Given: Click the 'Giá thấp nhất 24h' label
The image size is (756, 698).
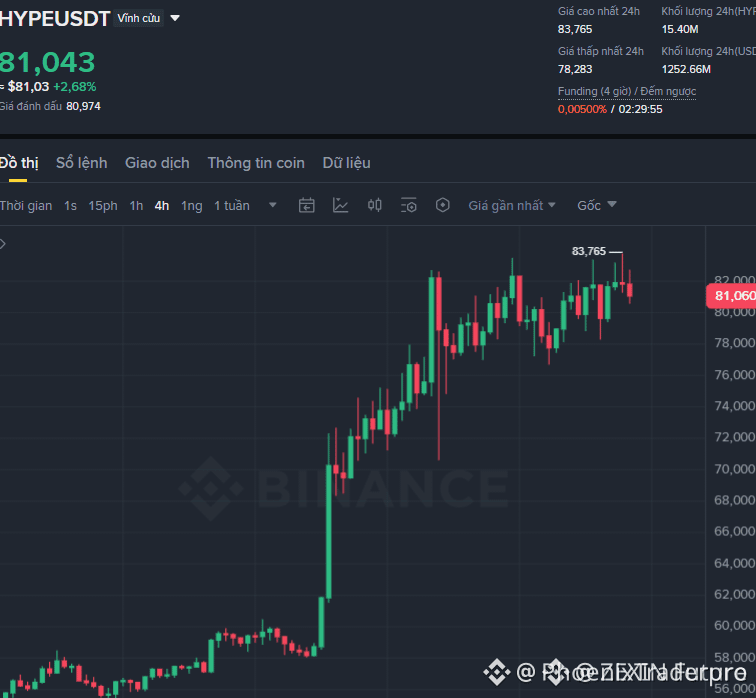Looking at the screenshot, I should (x=601, y=51).
